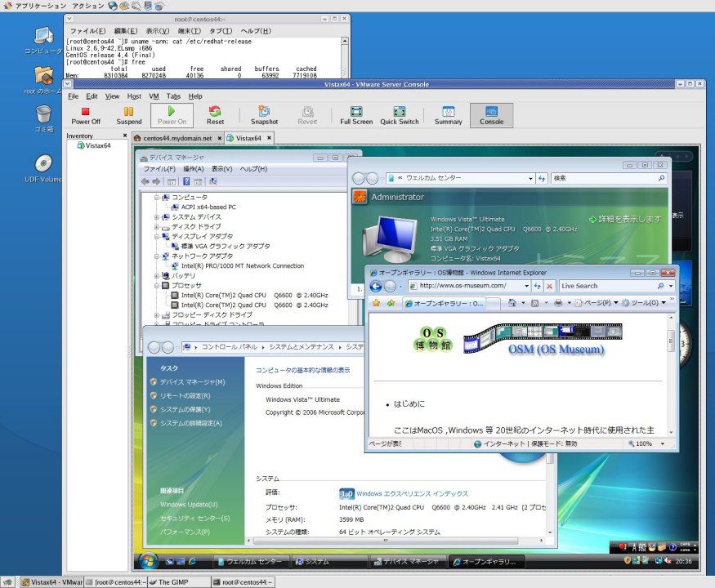This screenshot has width=715, height=588.
Task: Open the IE ページ(P) dropdown menu
Action: (597, 303)
